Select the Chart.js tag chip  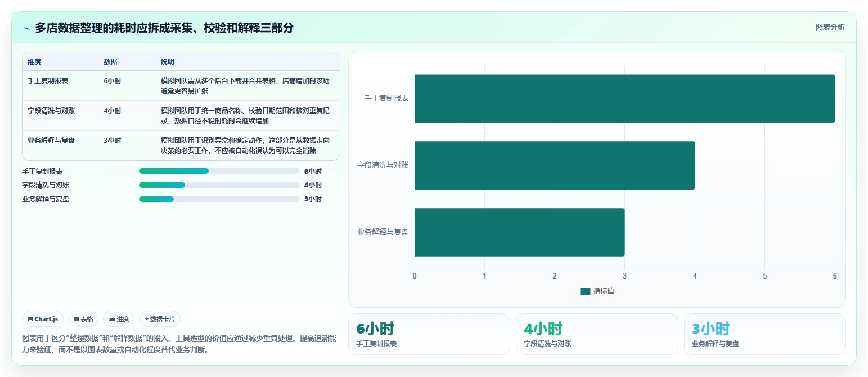(x=43, y=319)
